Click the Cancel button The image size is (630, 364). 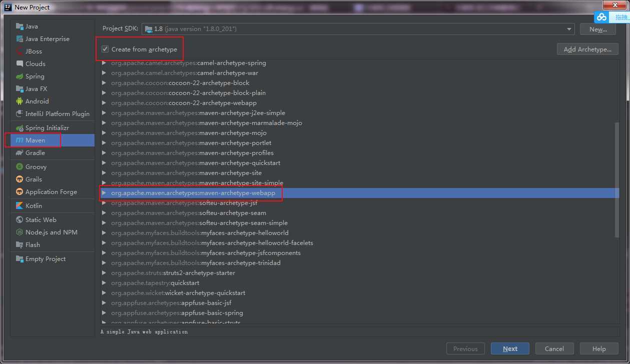[x=554, y=349]
